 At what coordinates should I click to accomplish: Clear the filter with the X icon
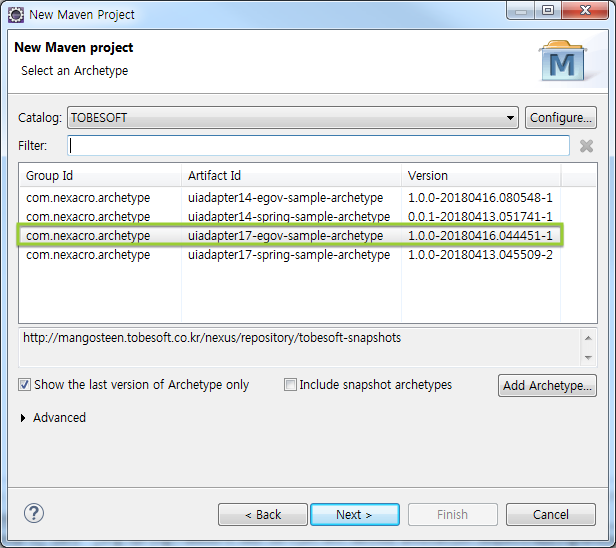pyautogui.click(x=587, y=146)
